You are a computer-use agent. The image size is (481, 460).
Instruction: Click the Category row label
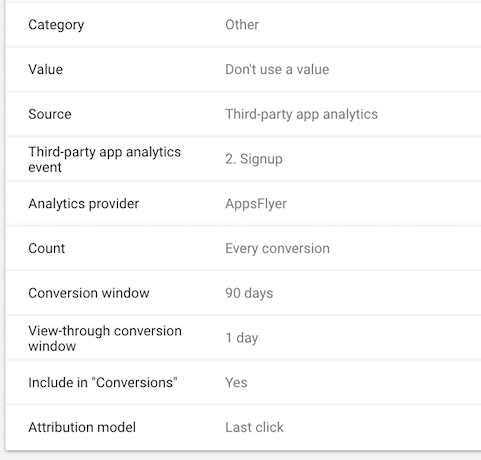[x=56, y=25]
